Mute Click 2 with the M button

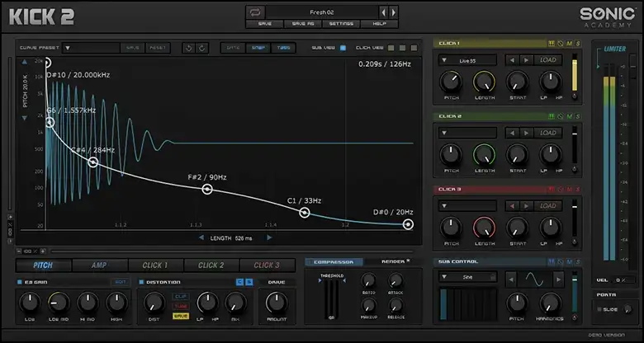569,116
